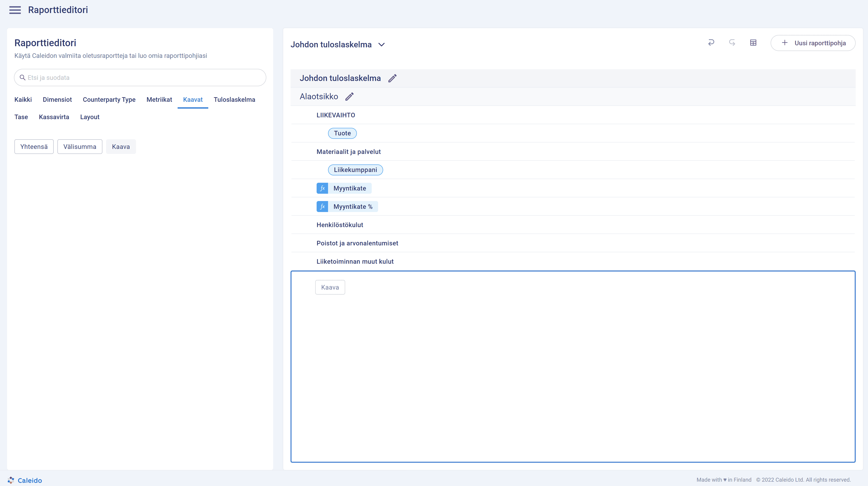Edit the Alaotsikko subtitle pencil
The height and width of the screenshot is (486, 868).
pyautogui.click(x=350, y=97)
